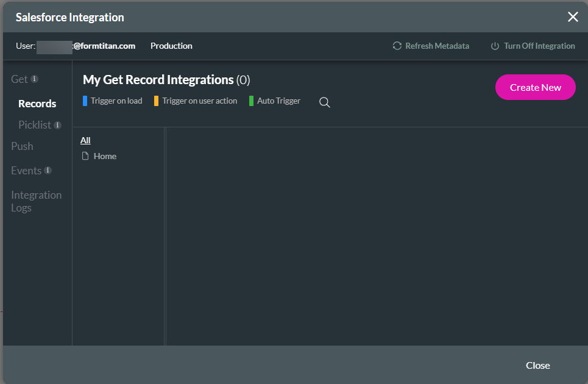Open the Push section
This screenshot has height=384, width=588.
[x=22, y=146]
